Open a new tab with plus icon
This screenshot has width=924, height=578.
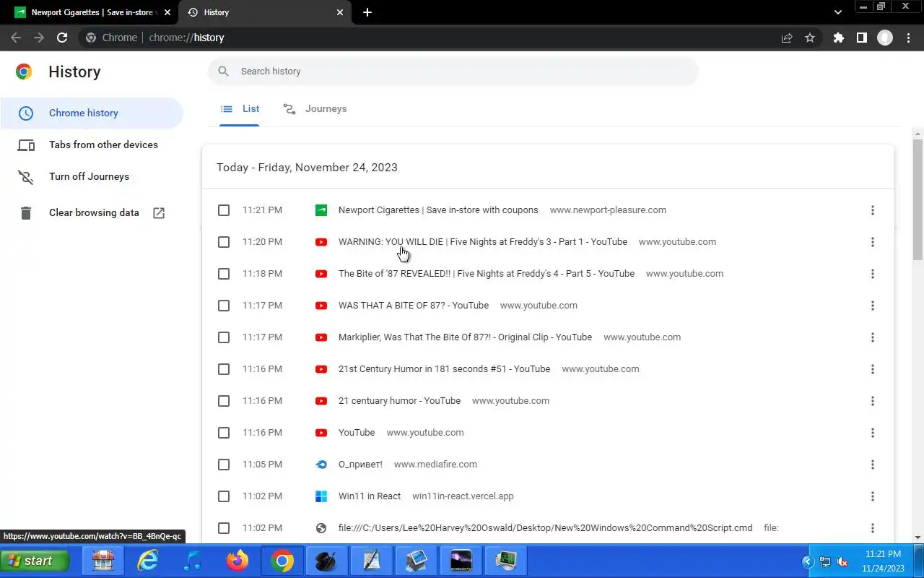click(367, 12)
